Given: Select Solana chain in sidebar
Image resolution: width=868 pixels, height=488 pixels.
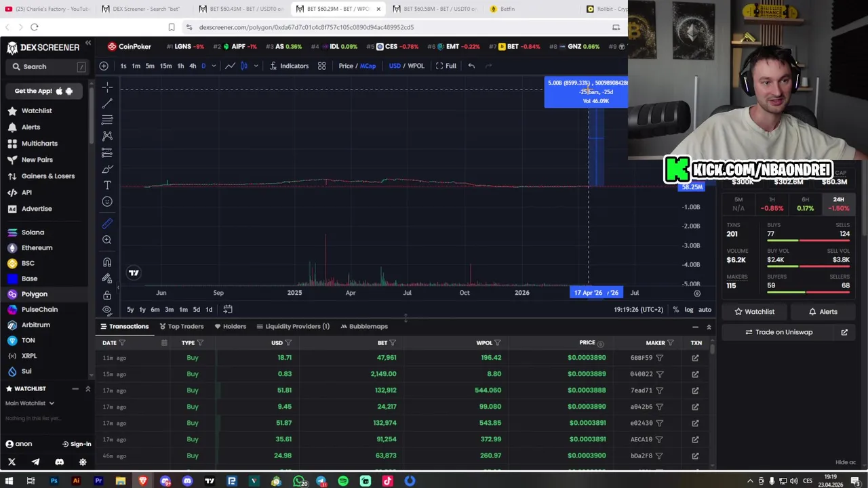Looking at the screenshot, I should click(33, 232).
